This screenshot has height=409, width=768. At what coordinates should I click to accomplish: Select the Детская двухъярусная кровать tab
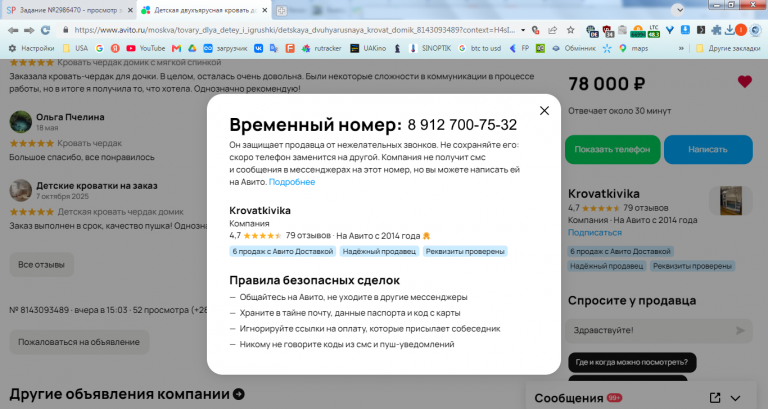point(204,10)
